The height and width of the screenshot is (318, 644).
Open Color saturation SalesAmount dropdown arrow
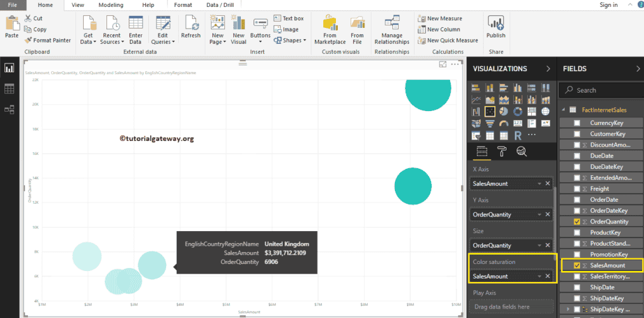tap(539, 276)
